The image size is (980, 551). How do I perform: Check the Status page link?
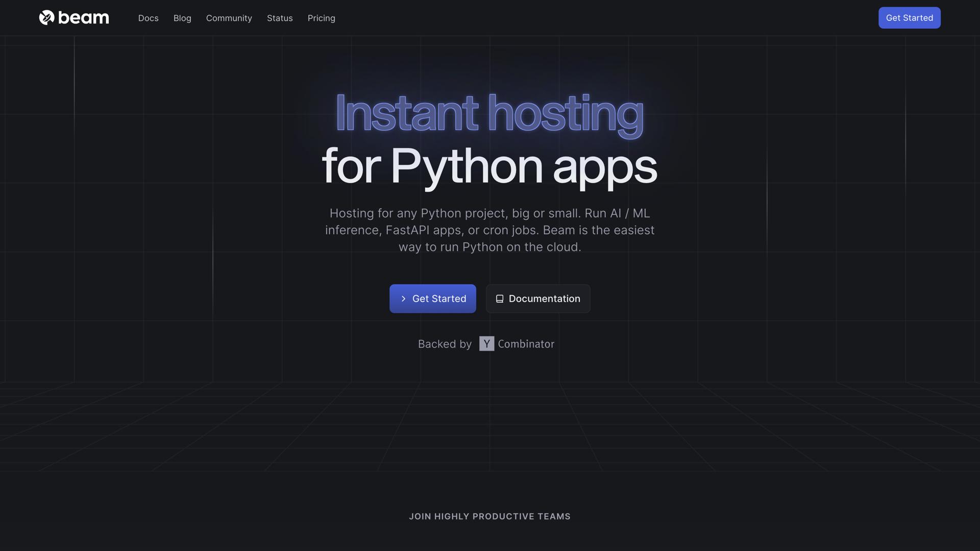pyautogui.click(x=280, y=18)
